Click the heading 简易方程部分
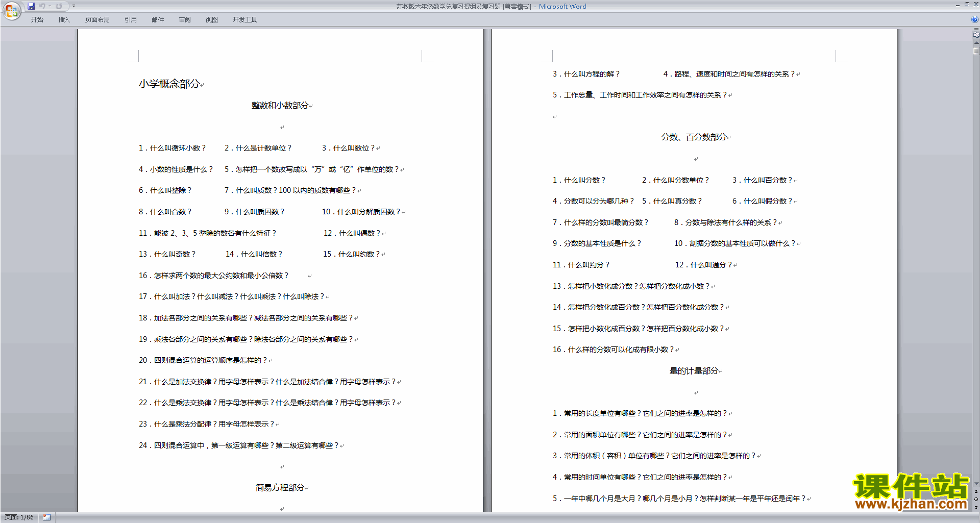Screen dimensions: 980x523 click(x=280, y=488)
